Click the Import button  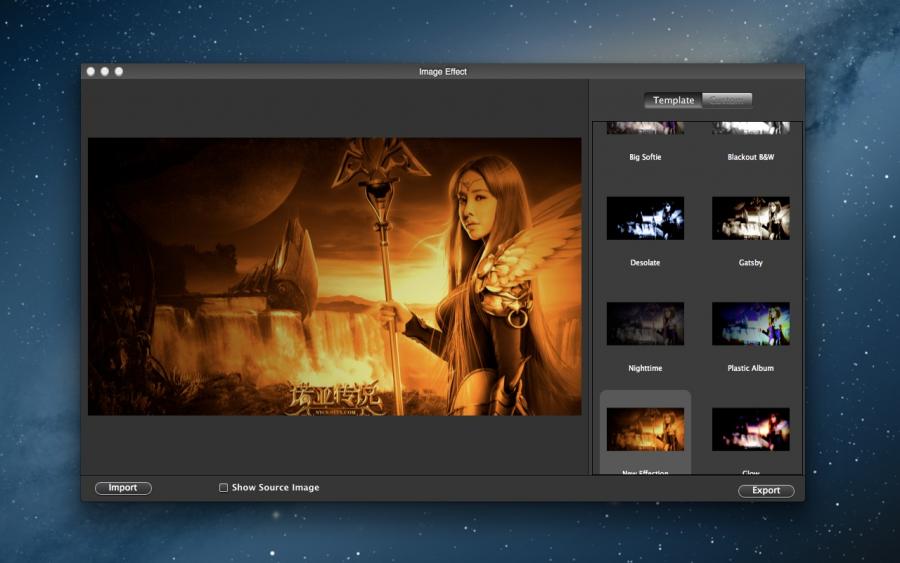123,488
